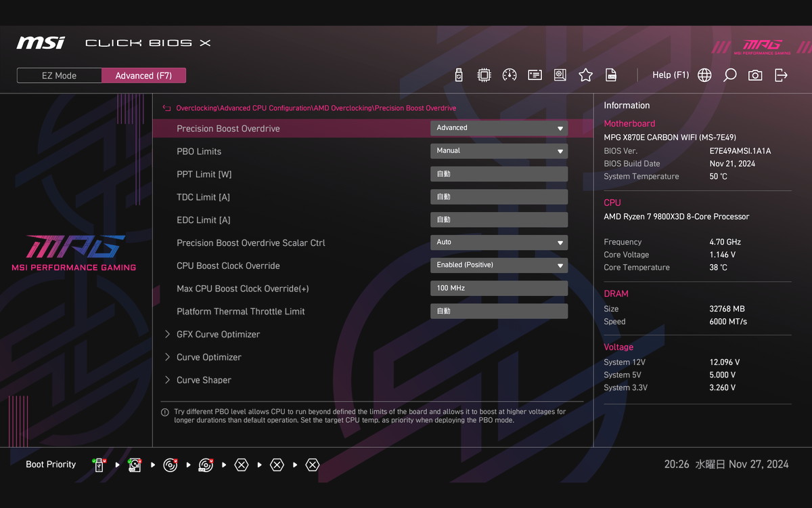Viewport: 812px width, 508px height.
Task: Click System 12V 12.096 V value
Action: click(725, 362)
